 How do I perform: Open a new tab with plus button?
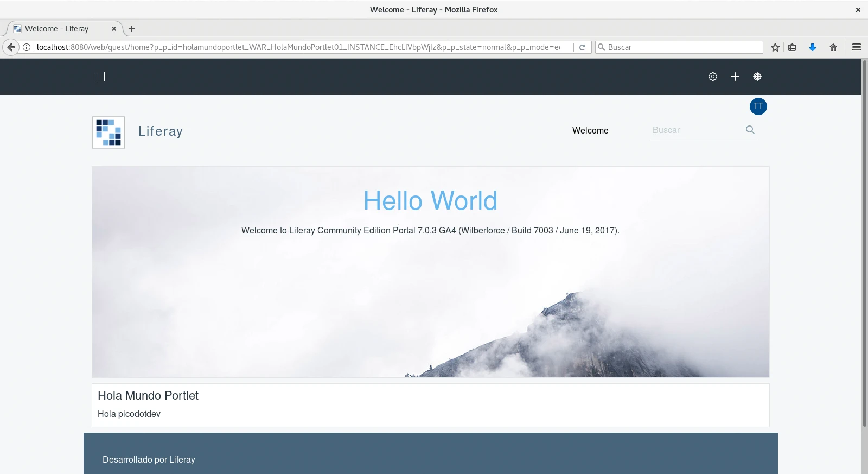132,29
